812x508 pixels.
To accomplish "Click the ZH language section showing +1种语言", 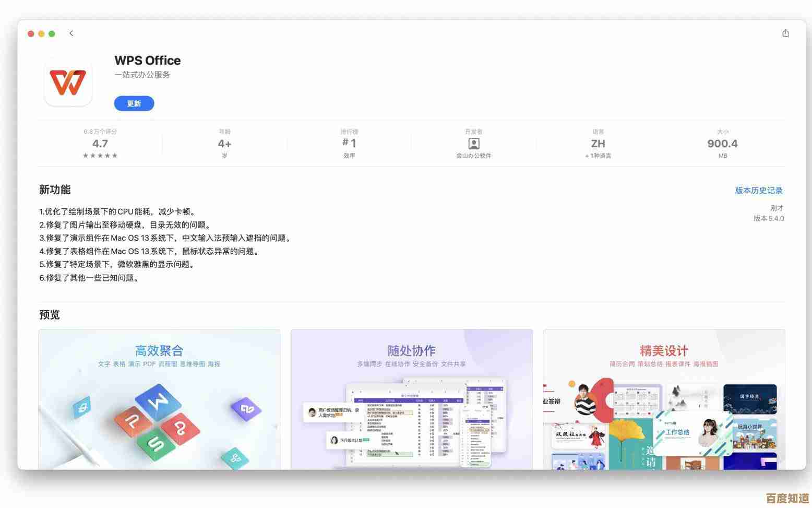I will [x=598, y=144].
